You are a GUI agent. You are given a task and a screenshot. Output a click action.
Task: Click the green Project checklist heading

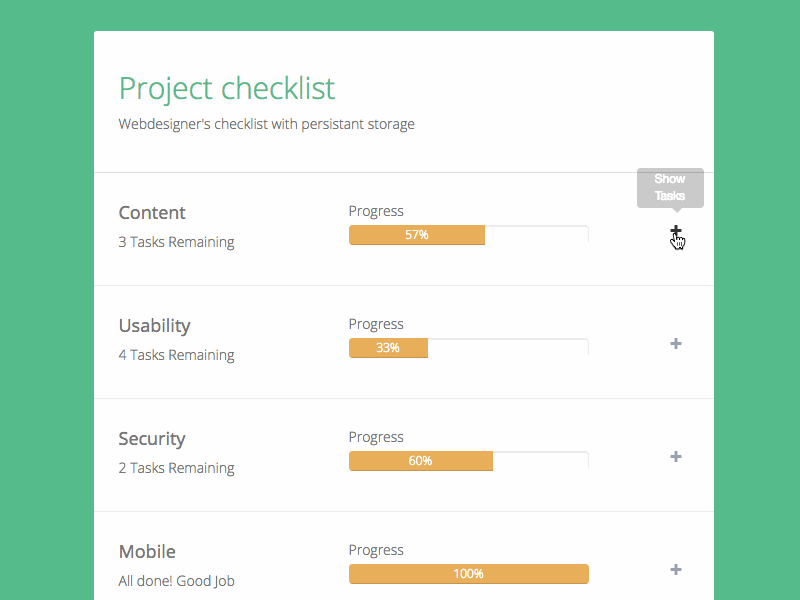(x=226, y=88)
